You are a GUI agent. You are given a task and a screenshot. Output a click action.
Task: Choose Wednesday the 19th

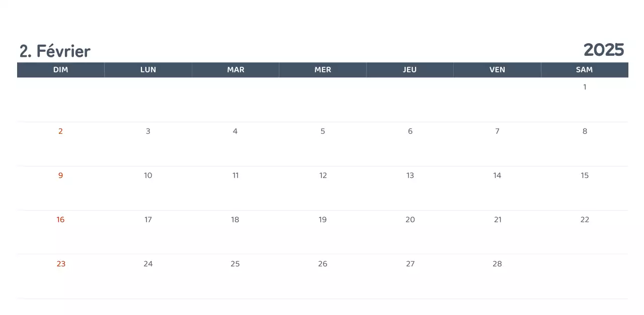point(323,220)
